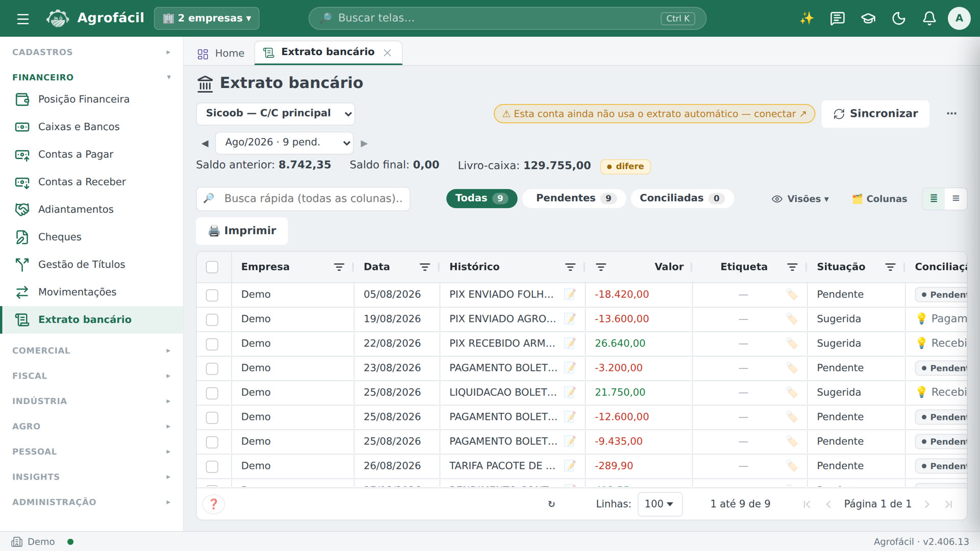
Task: Add tag to TARIFA PACOTE row
Action: click(x=792, y=466)
